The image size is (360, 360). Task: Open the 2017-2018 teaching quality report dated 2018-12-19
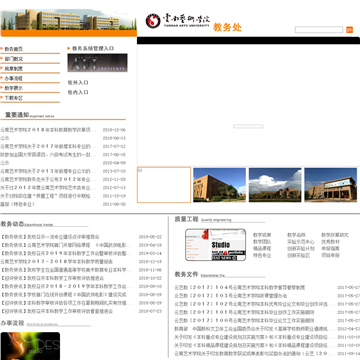coord(57,262)
